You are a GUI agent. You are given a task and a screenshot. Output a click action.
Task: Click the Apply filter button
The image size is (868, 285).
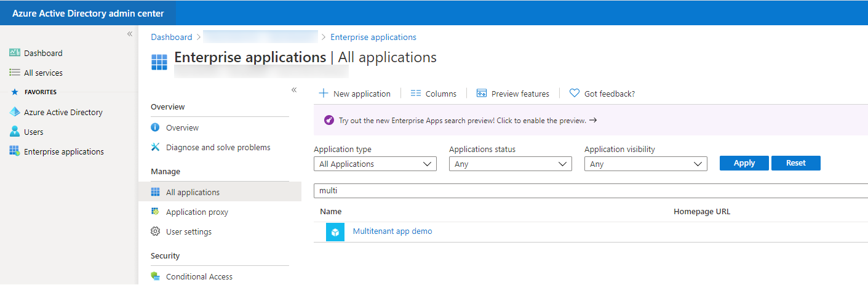[x=744, y=163]
